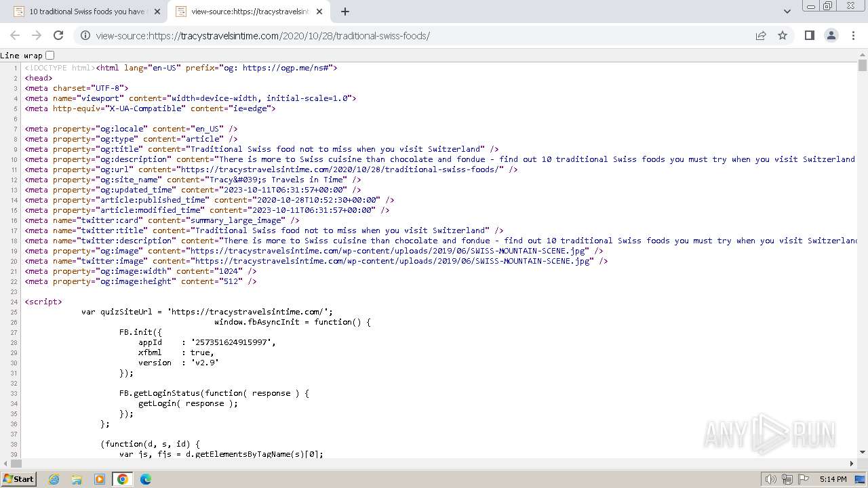Enable the Line wrap checkbox

tap(50, 55)
